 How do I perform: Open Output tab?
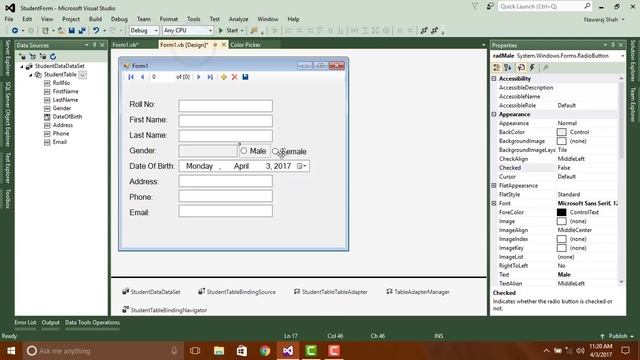pyautogui.click(x=51, y=322)
